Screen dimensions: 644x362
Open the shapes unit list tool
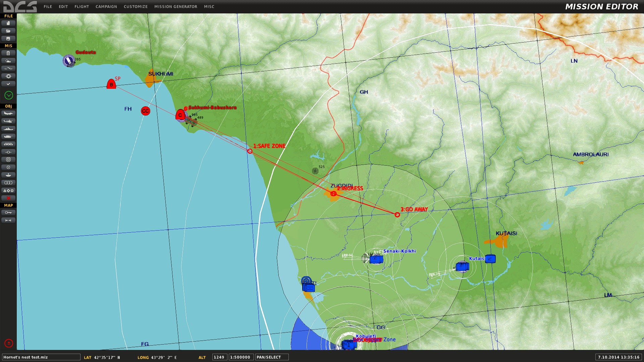coord(8,190)
